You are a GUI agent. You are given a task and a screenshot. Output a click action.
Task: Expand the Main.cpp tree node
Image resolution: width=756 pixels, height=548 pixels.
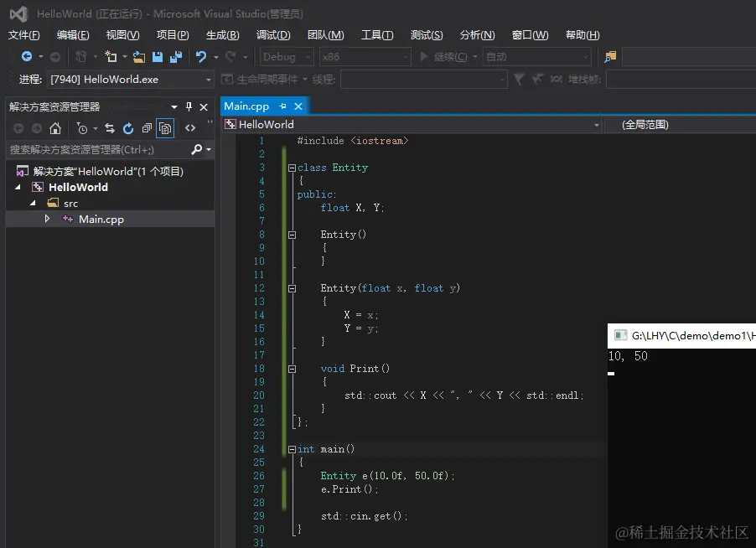[47, 219]
